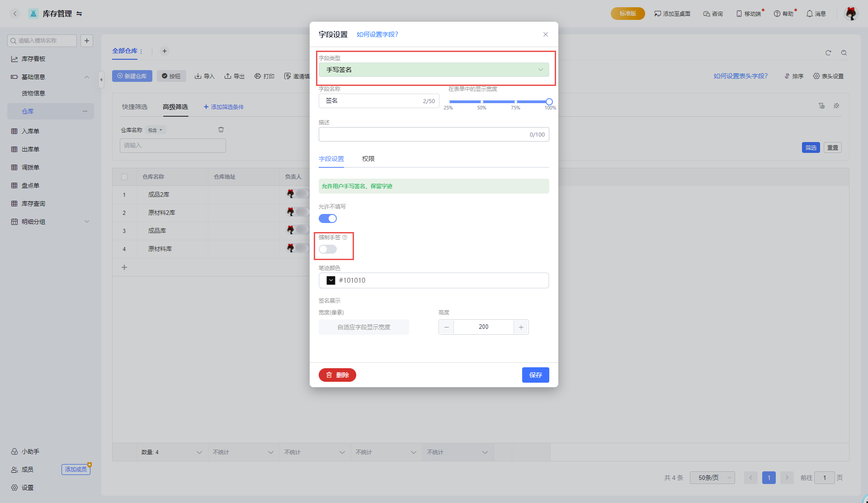Click the trash icon beside the warehouse name filter
This screenshot has height=503, width=868.
tap(221, 130)
